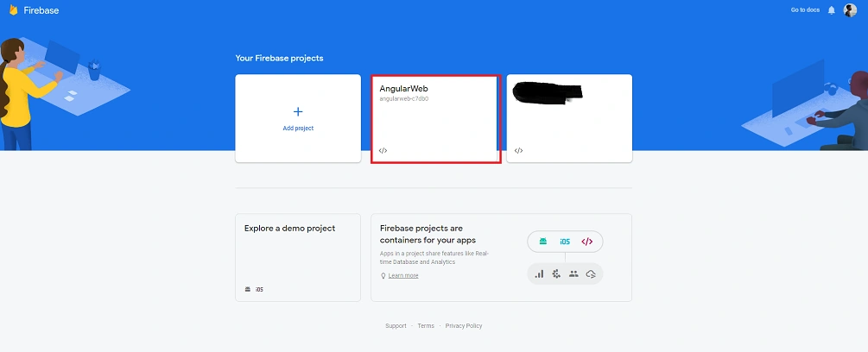Click the Firebase wordmark text
This screenshot has width=868, height=352.
41,10
